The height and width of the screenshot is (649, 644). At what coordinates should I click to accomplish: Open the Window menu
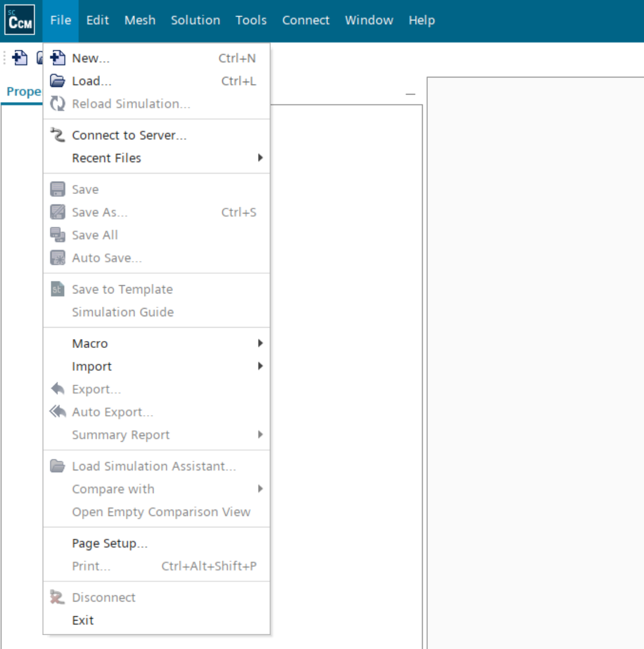[369, 20]
